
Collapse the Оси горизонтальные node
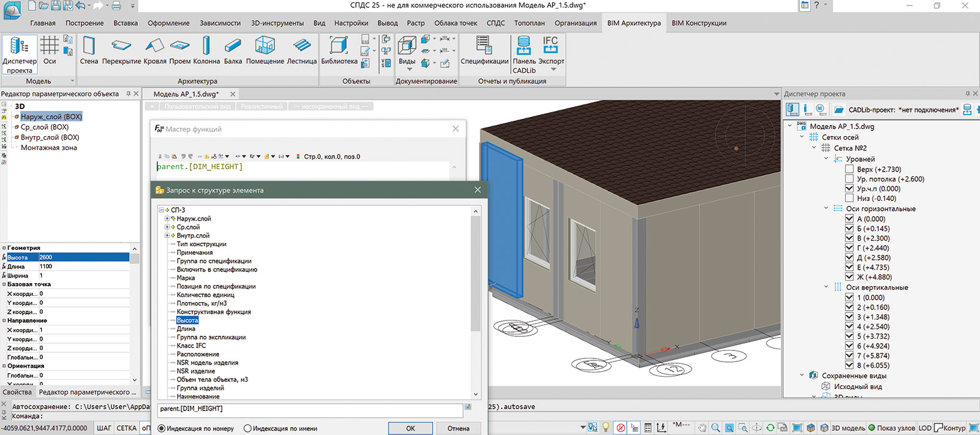click(x=826, y=209)
